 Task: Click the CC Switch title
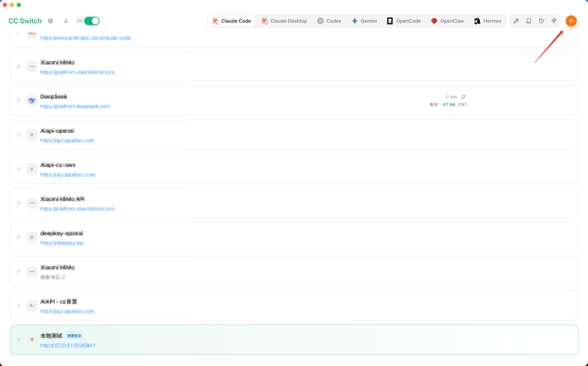(25, 21)
